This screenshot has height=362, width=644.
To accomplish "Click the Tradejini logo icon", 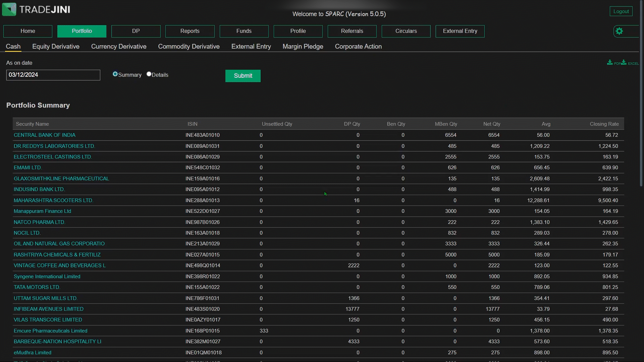I will coord(9,9).
